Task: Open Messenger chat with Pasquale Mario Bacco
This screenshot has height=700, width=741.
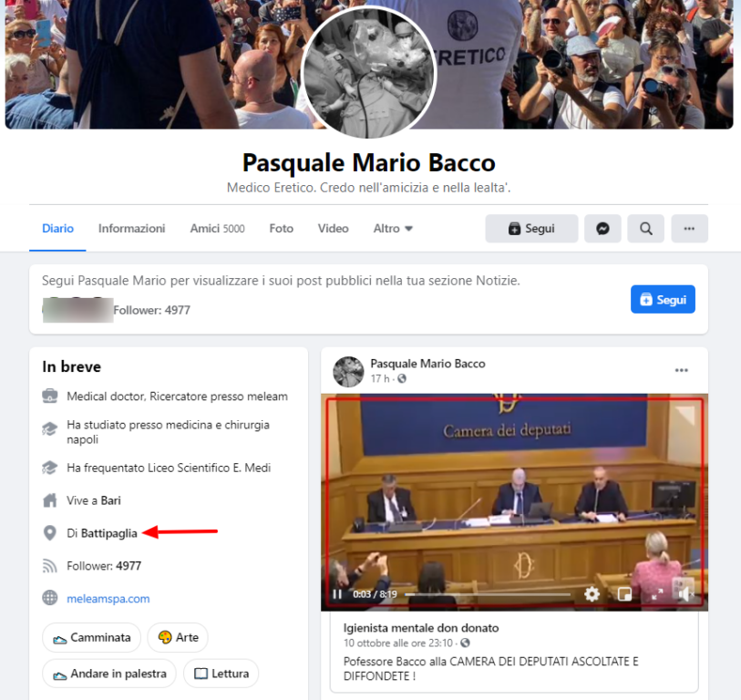Action: (602, 229)
